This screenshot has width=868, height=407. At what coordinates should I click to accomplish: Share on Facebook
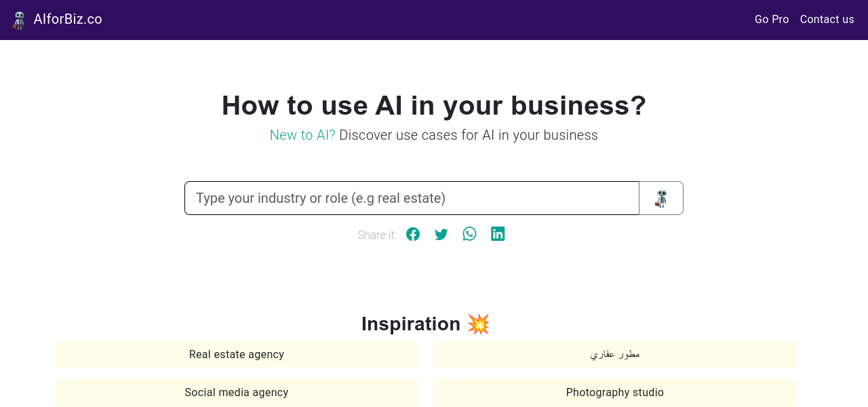[413, 234]
